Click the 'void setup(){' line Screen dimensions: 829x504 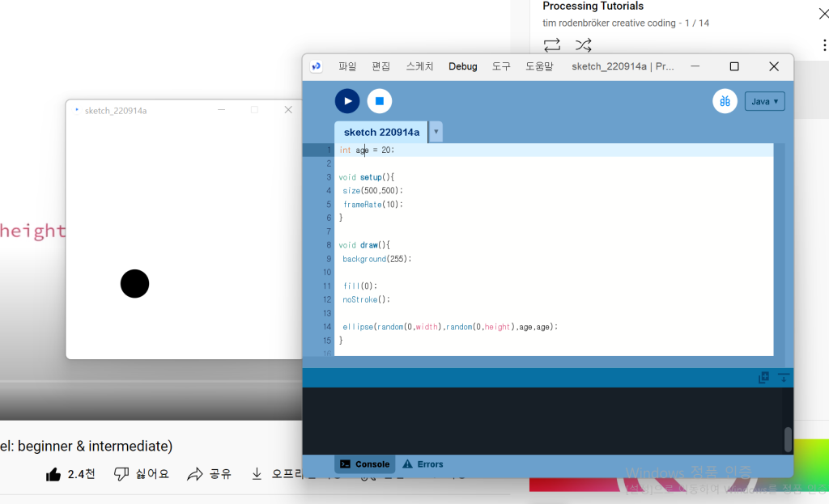click(367, 177)
